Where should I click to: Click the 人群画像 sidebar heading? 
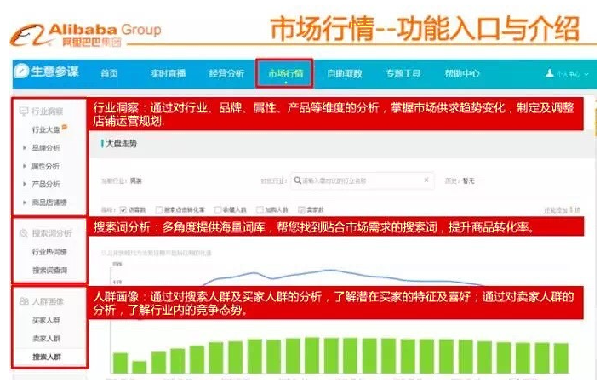[x=47, y=301]
